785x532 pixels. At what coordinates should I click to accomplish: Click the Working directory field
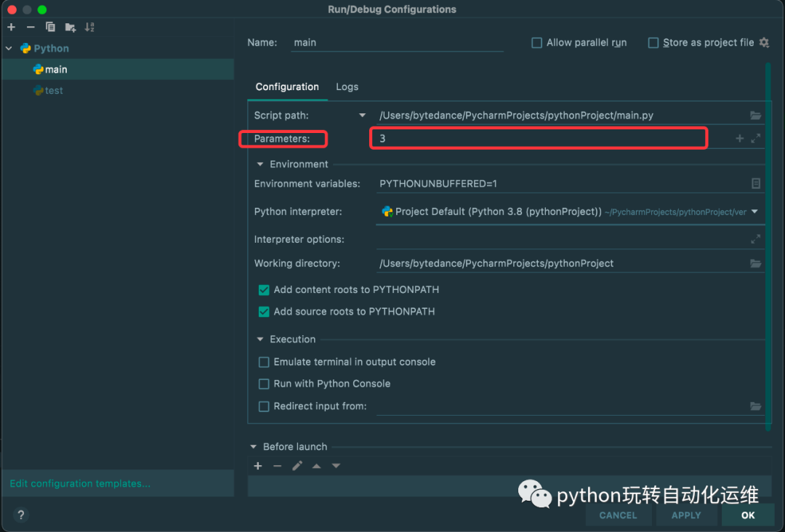pyautogui.click(x=562, y=263)
